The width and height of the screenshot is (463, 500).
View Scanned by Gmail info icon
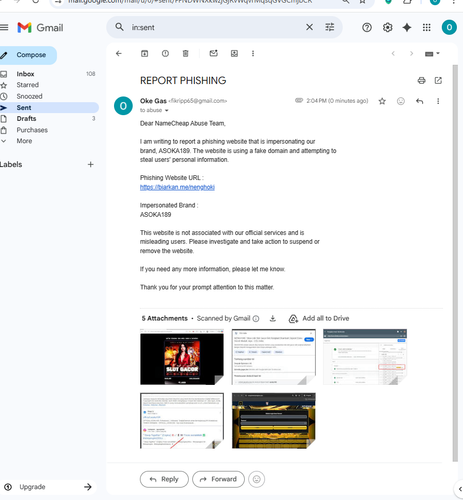click(256, 319)
